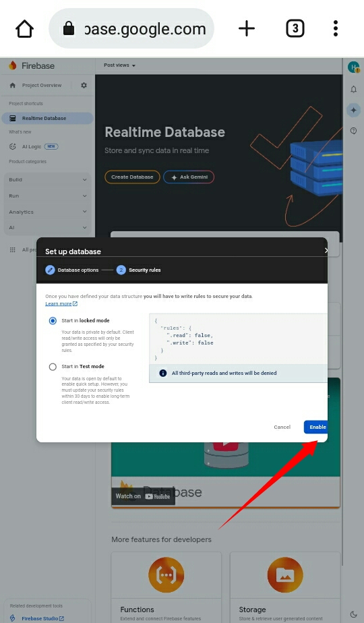The height and width of the screenshot is (623, 364).
Task: Click 'More features for developers' heading
Action: [161, 539]
